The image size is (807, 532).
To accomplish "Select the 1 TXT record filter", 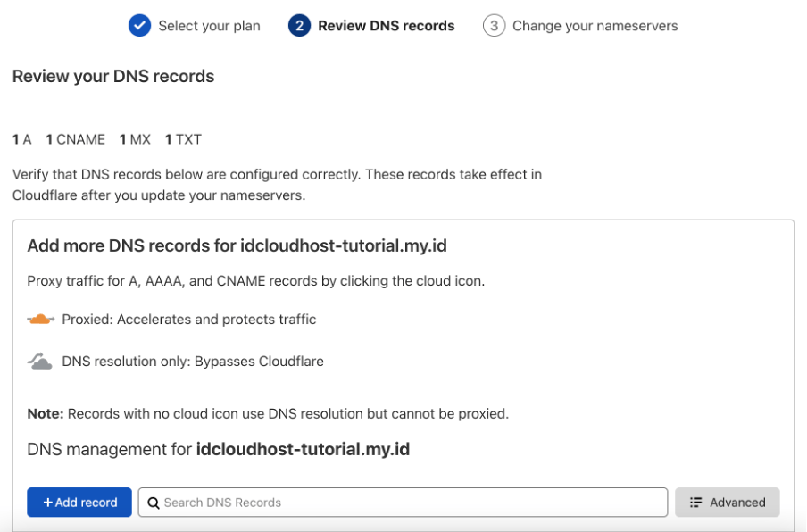I will coord(183,139).
